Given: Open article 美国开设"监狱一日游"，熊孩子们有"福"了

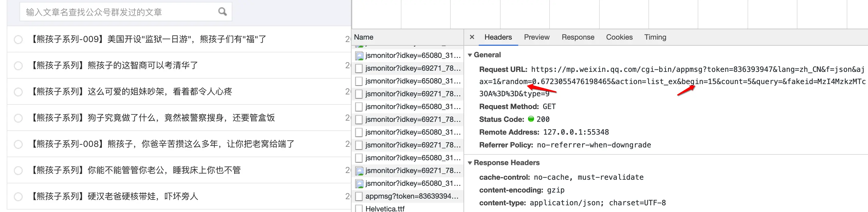Looking at the screenshot, I should [x=148, y=39].
